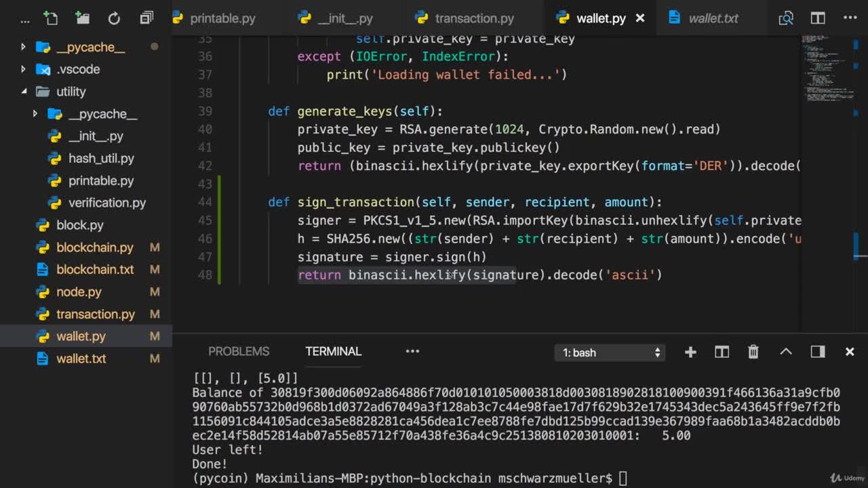Collapse all folders in explorer
Viewport: 868px width, 488px height.
click(146, 18)
